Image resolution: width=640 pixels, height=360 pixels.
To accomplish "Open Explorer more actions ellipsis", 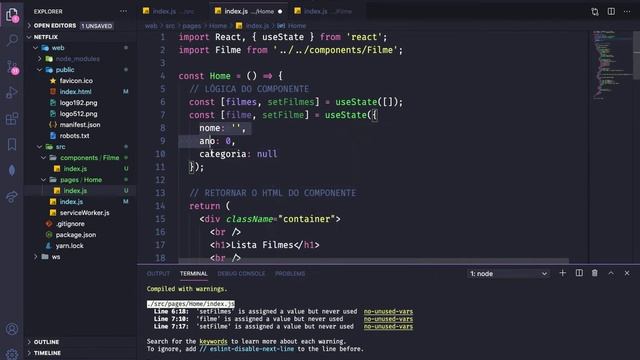I will pyautogui.click(x=123, y=11).
